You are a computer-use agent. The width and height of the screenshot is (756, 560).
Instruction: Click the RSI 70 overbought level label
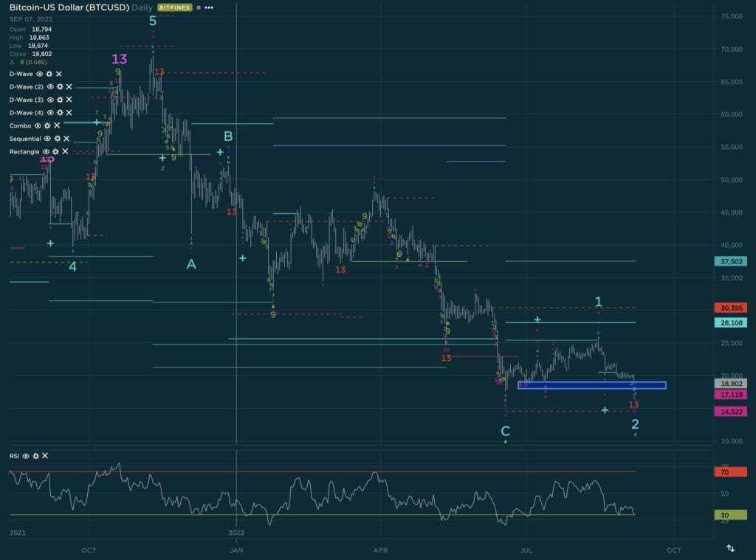click(731, 471)
